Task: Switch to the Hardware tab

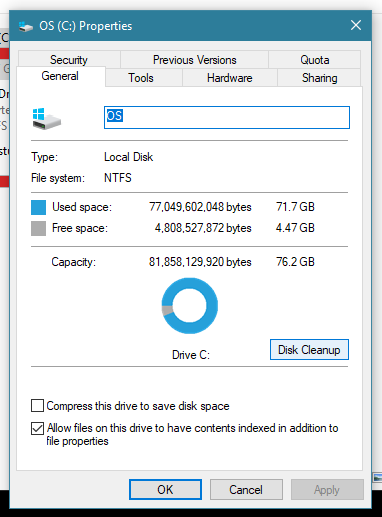Action: (230, 78)
